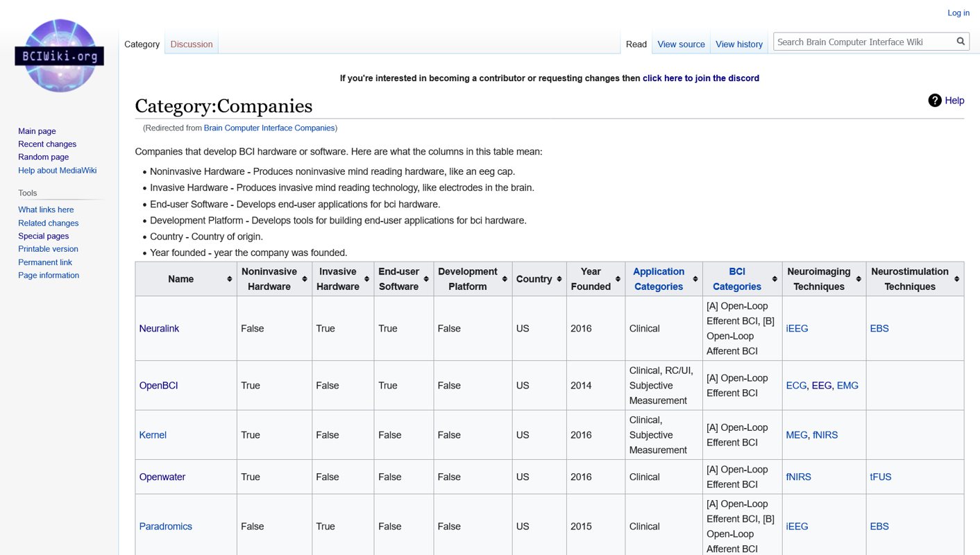980x555 pixels.
Task: Open the Paradromics company page
Action: coord(165,526)
